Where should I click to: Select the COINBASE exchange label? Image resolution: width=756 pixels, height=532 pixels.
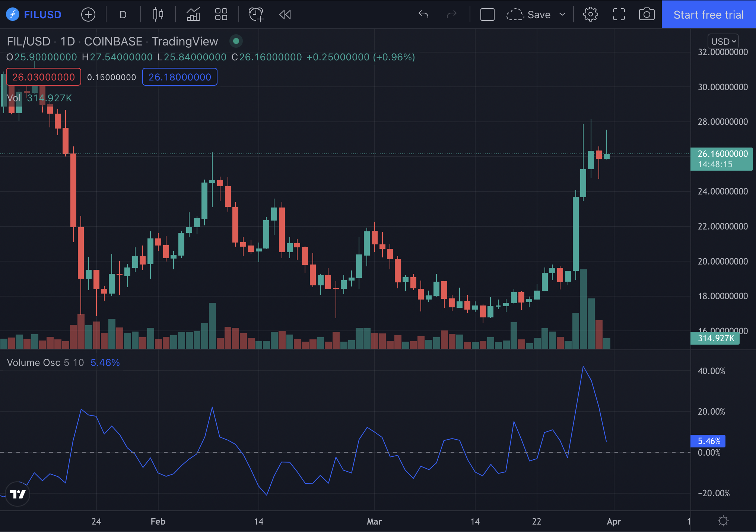point(113,41)
